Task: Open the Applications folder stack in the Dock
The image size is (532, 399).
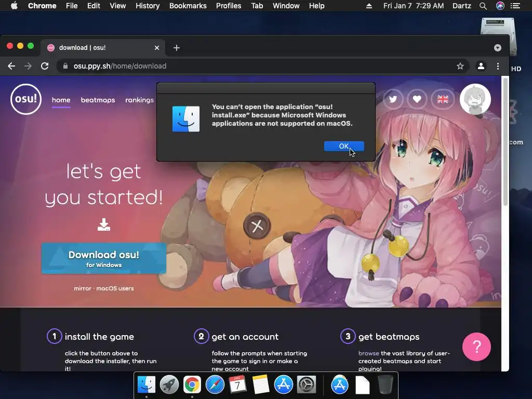Action: point(340,385)
